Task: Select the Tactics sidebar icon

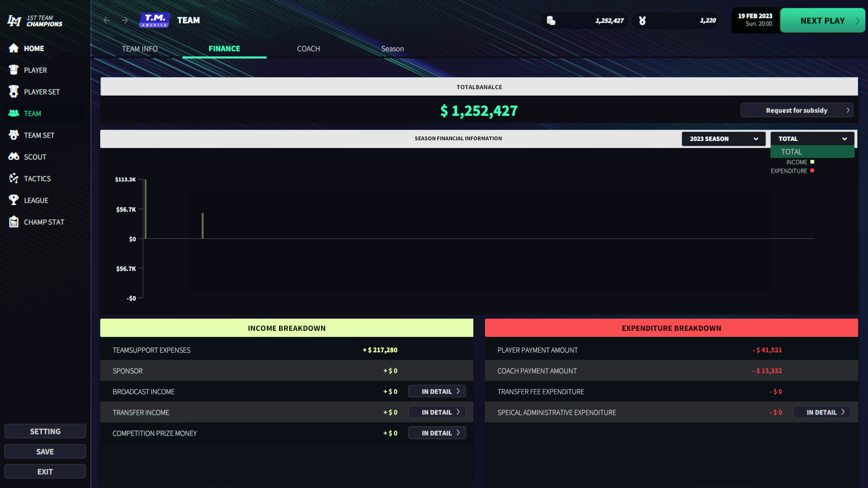Action: [x=14, y=178]
